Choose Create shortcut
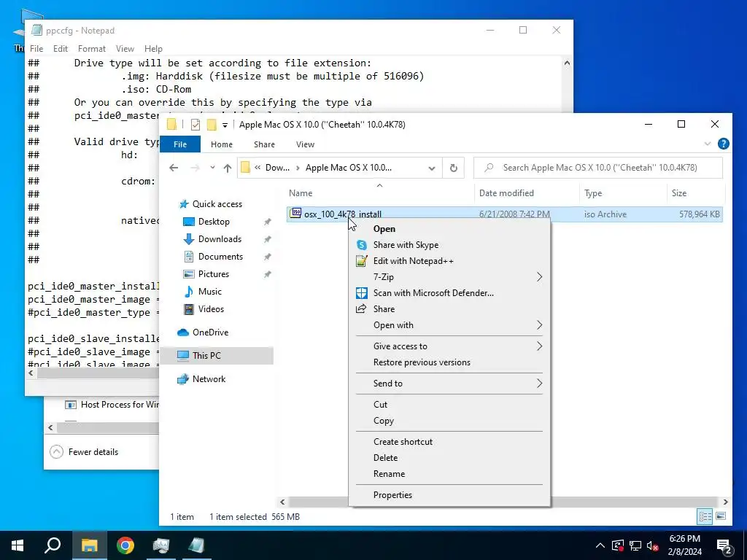 [x=403, y=441]
